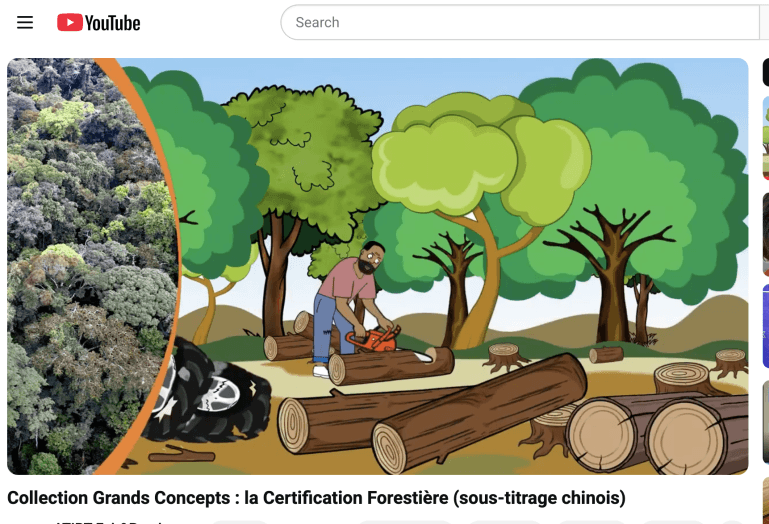769x524 pixels.
Task: Click the red YouTube play logo
Action: point(70,23)
